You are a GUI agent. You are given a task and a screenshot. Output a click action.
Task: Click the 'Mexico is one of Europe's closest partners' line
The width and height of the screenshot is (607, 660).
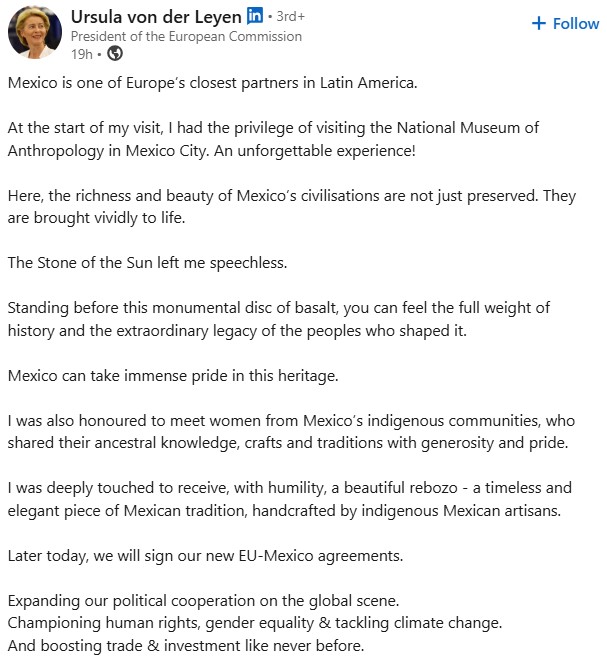pyautogui.click(x=213, y=83)
